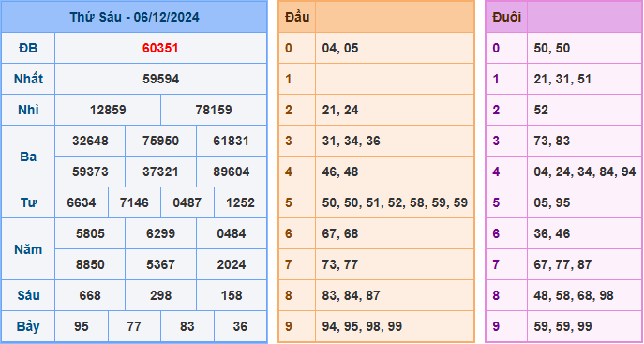Click Đuôi row values '21, 31, 51'
This screenshot has width=644, height=344.
(x=562, y=80)
